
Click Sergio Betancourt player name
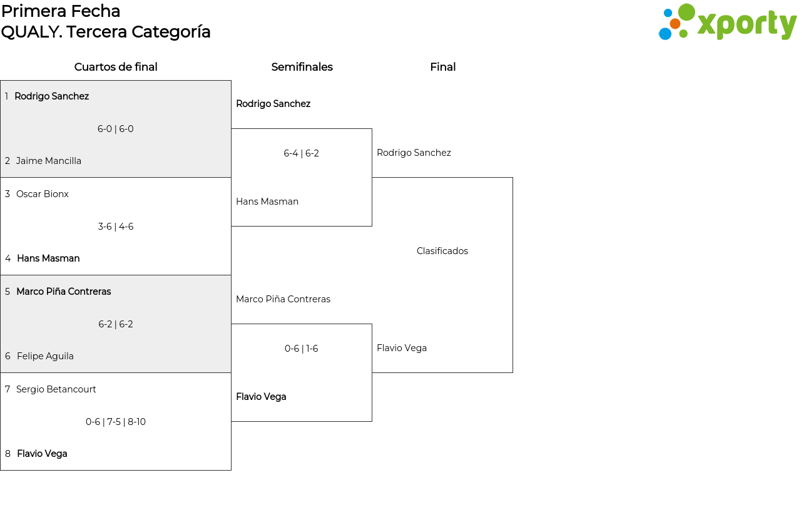coord(56,389)
